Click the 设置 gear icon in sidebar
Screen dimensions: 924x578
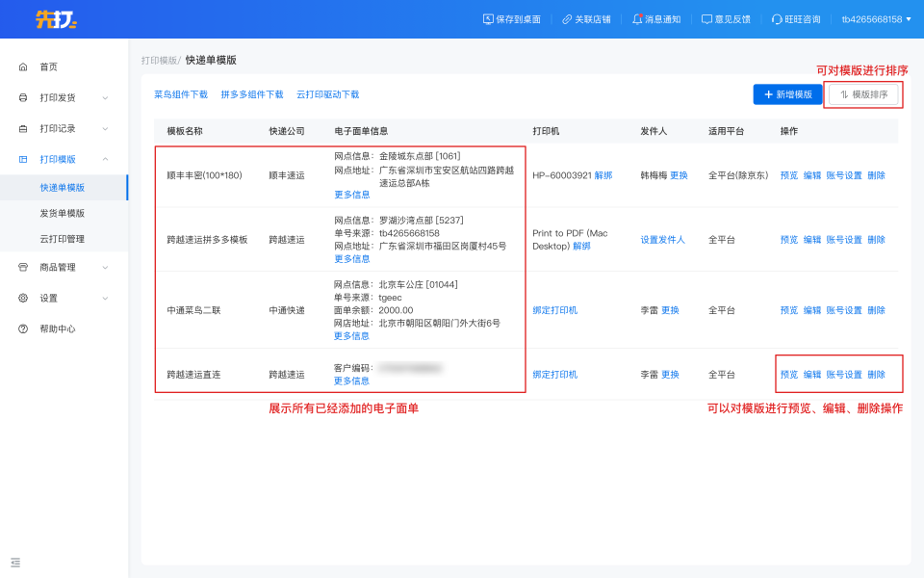click(x=23, y=299)
